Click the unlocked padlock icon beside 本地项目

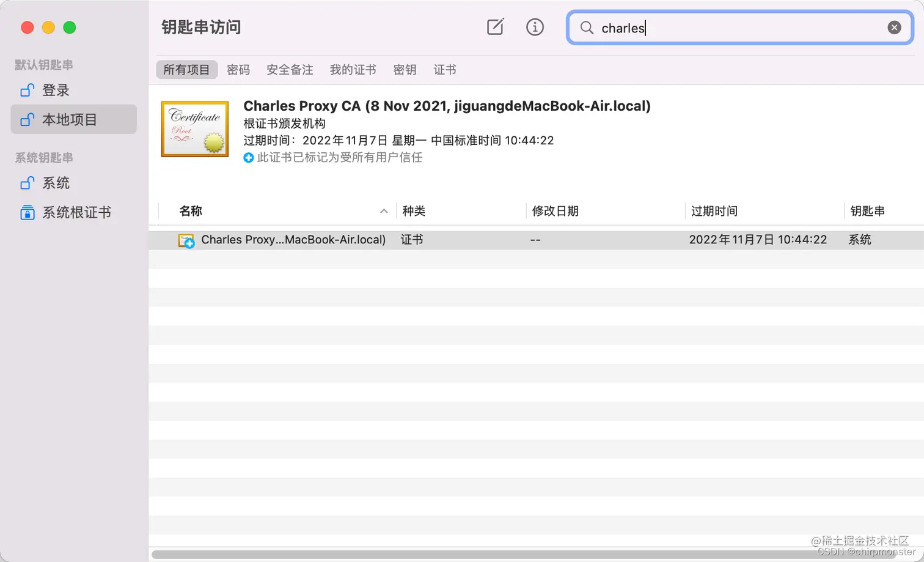pos(27,119)
